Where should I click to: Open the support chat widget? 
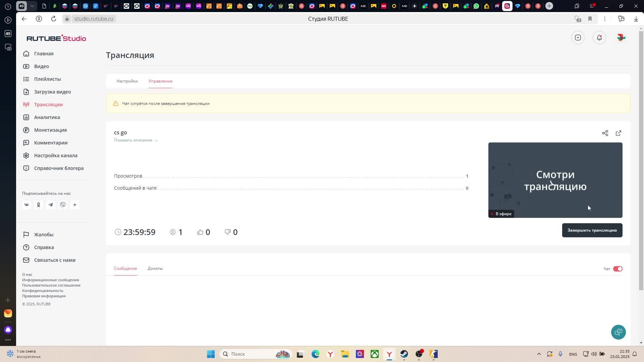tap(618, 332)
